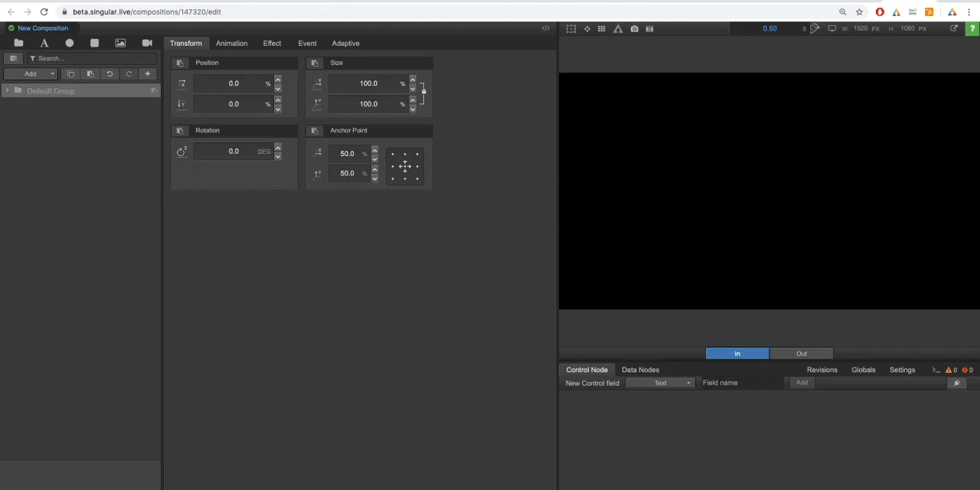Toggle the size aspect ratio lock
This screenshot has width=980, height=490.
423,91
